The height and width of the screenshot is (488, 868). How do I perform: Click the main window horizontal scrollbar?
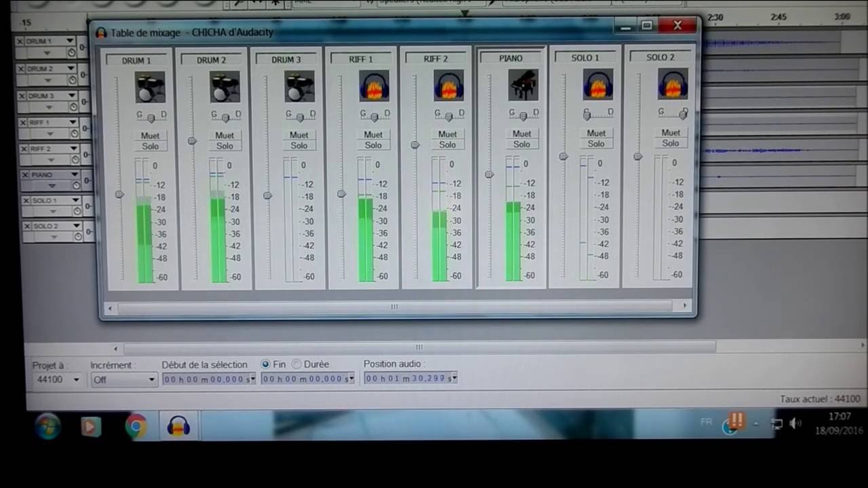(x=419, y=348)
